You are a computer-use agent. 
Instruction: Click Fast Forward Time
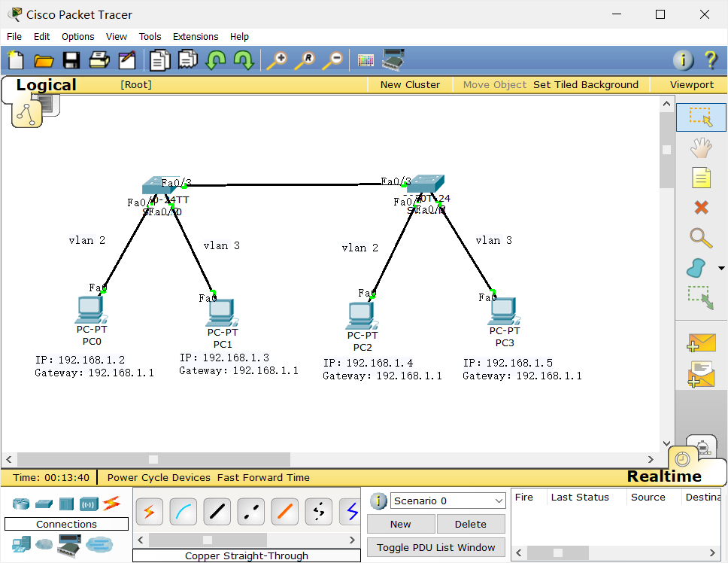click(263, 477)
